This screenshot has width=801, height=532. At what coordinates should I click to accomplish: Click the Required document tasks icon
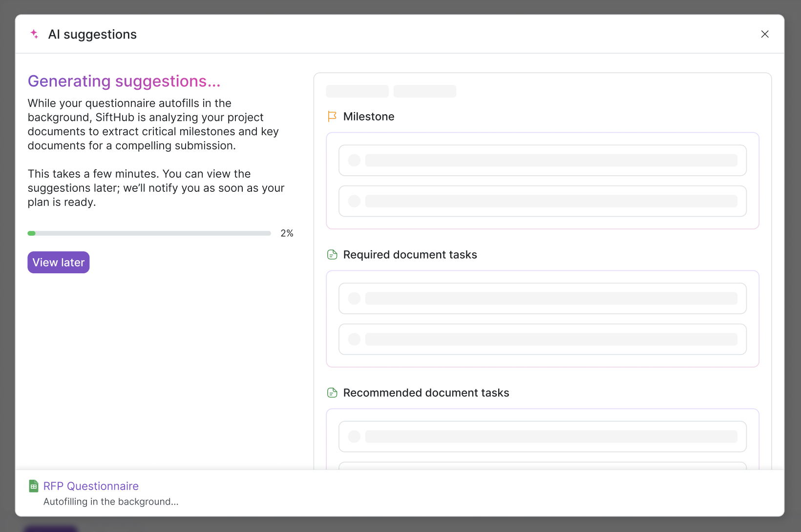click(332, 255)
